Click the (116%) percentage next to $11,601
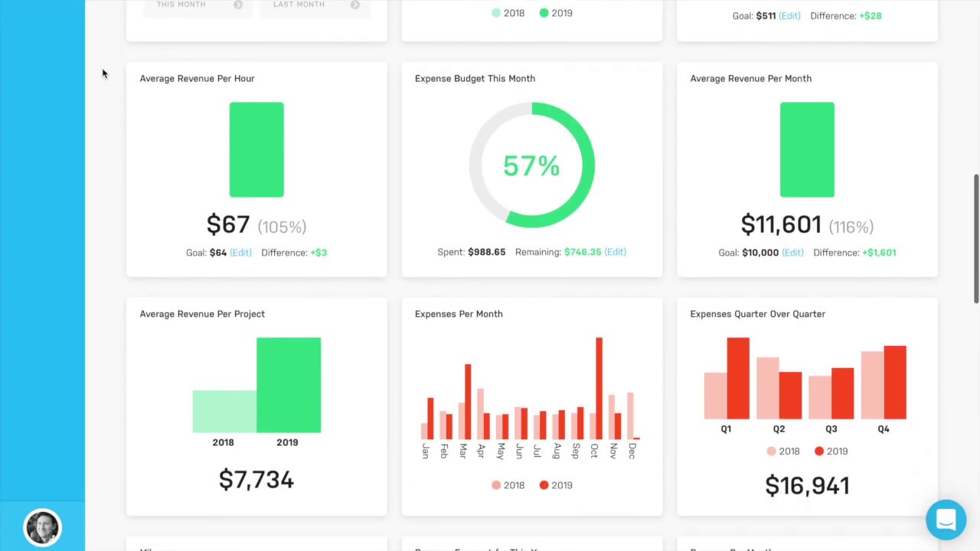 [851, 227]
